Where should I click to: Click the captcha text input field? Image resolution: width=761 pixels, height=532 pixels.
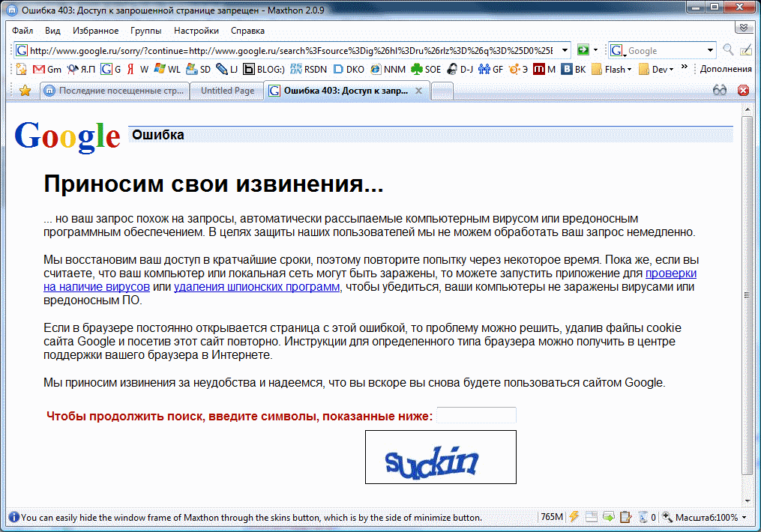coord(475,415)
